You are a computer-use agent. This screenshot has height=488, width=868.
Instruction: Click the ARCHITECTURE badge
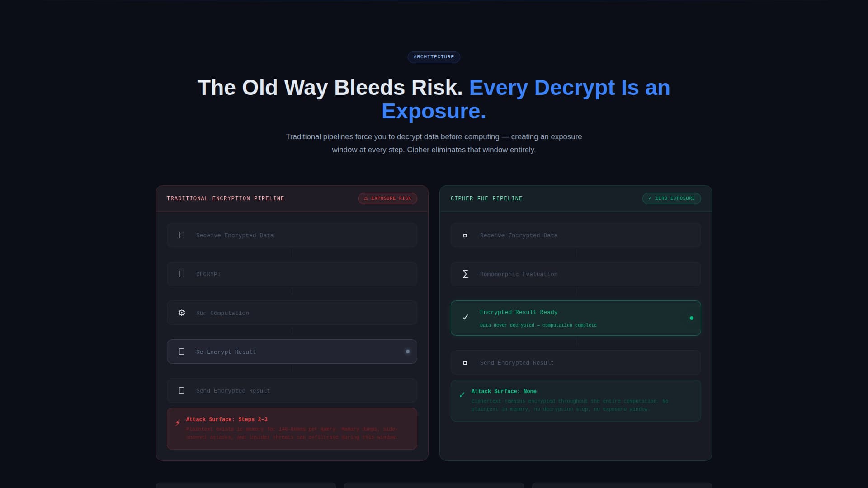click(434, 57)
